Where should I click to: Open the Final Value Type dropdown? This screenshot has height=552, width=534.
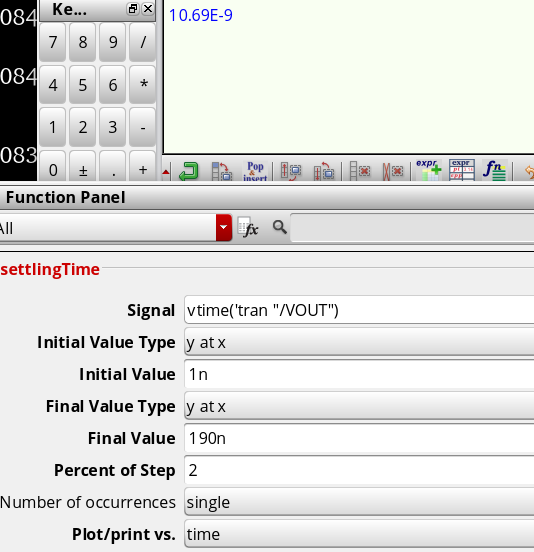(x=359, y=407)
